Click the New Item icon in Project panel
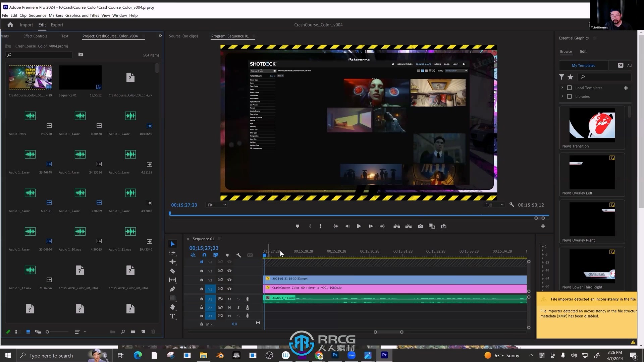This screenshot has width=644, height=362. [x=143, y=332]
